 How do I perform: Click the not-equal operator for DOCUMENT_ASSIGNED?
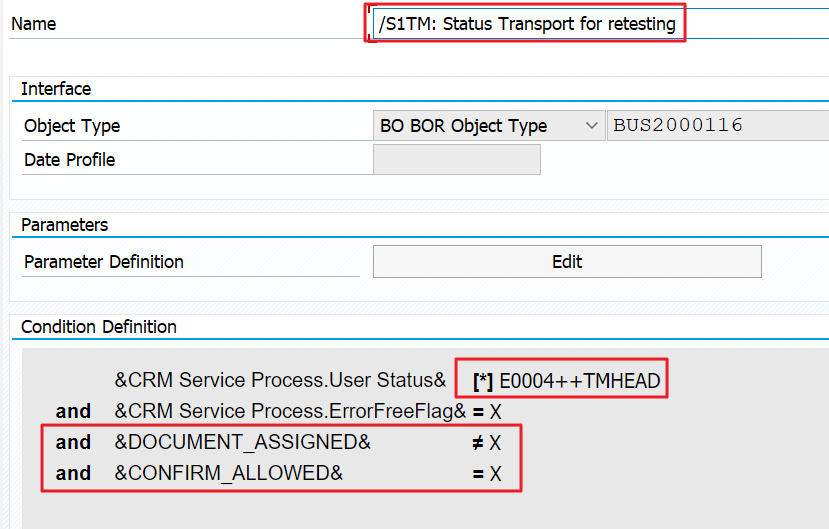click(478, 442)
